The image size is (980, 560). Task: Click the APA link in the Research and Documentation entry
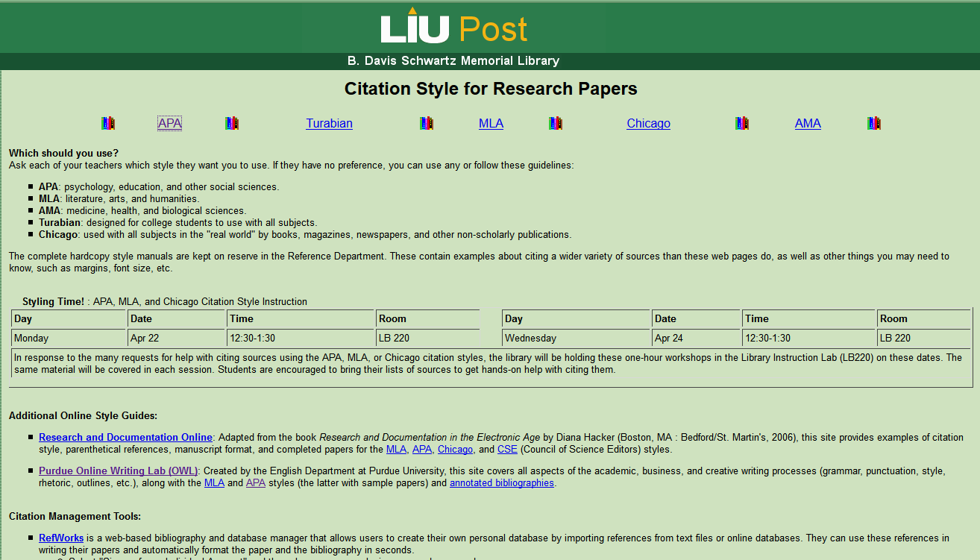422,450
